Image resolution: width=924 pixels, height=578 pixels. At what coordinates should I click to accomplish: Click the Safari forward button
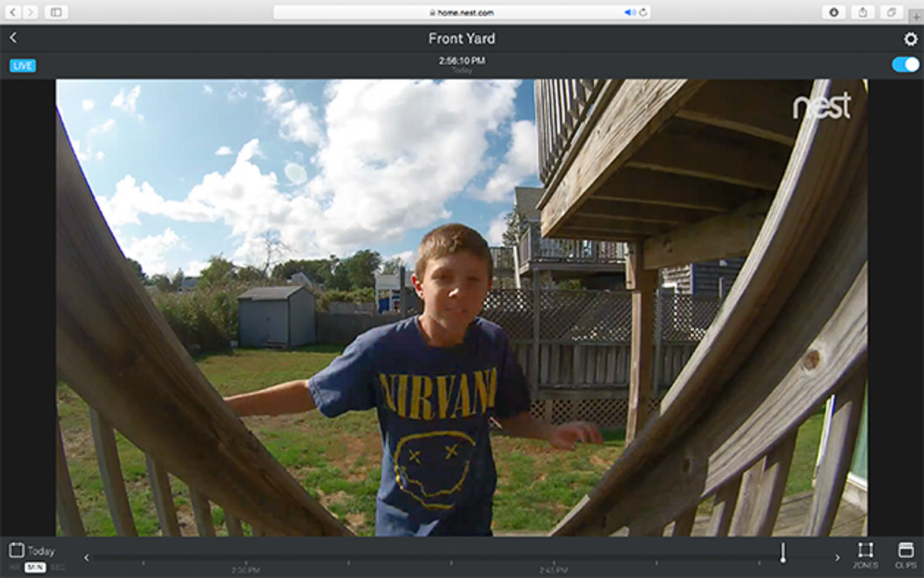(30, 12)
